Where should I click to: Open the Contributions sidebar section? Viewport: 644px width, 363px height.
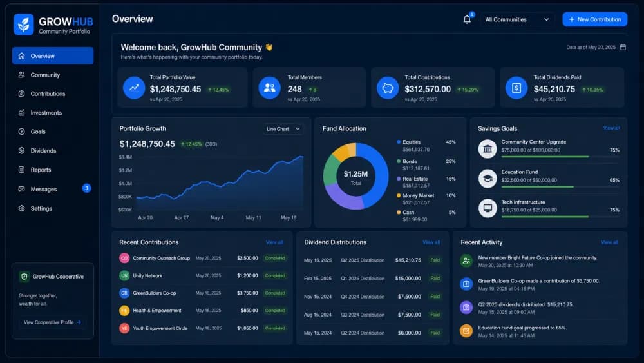[53, 93]
